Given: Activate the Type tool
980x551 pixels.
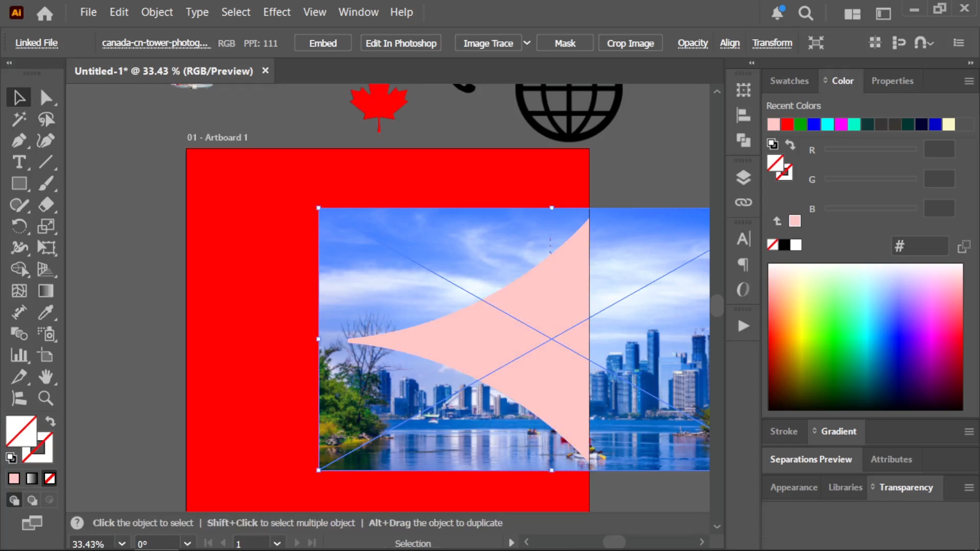Looking at the screenshot, I should pyautogui.click(x=19, y=162).
